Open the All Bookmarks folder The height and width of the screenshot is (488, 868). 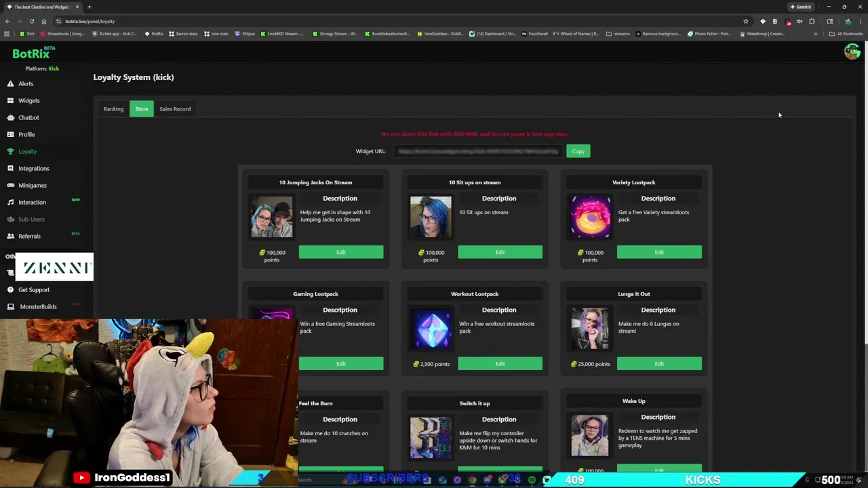tap(846, 33)
